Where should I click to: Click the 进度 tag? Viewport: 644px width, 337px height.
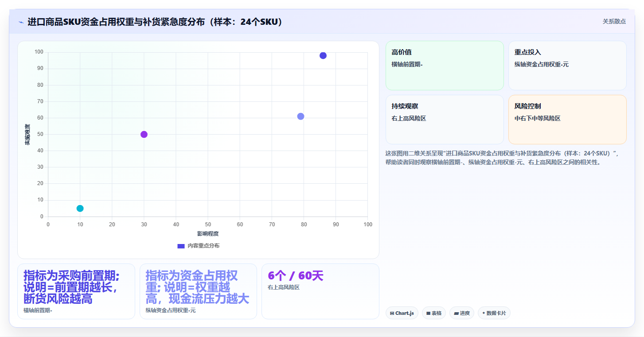(x=462, y=313)
